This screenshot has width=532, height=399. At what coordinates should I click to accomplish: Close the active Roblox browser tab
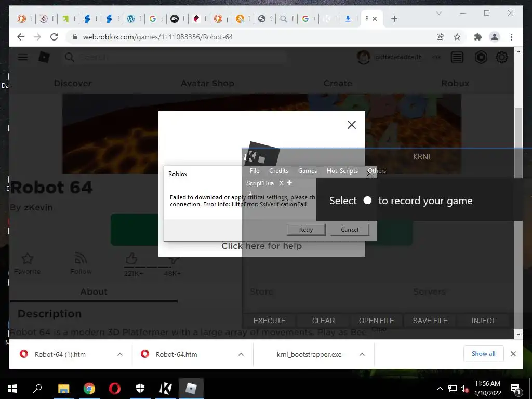tap(375, 19)
